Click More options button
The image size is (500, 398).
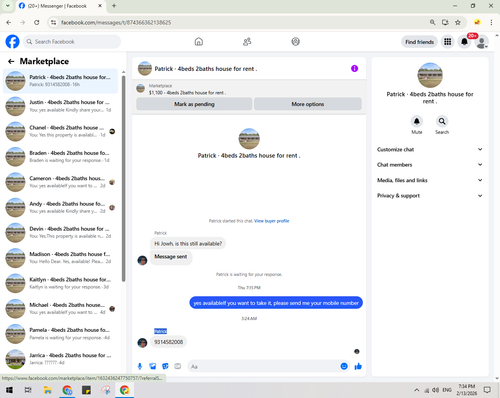(x=308, y=104)
